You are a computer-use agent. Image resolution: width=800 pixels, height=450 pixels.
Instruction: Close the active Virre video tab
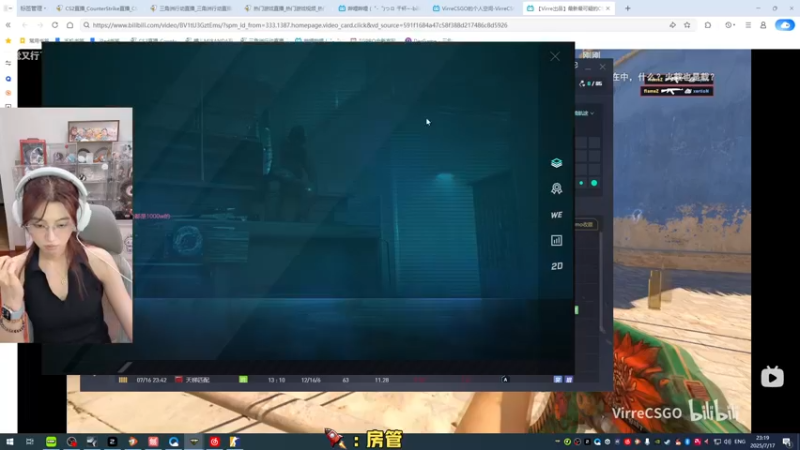tap(608, 8)
